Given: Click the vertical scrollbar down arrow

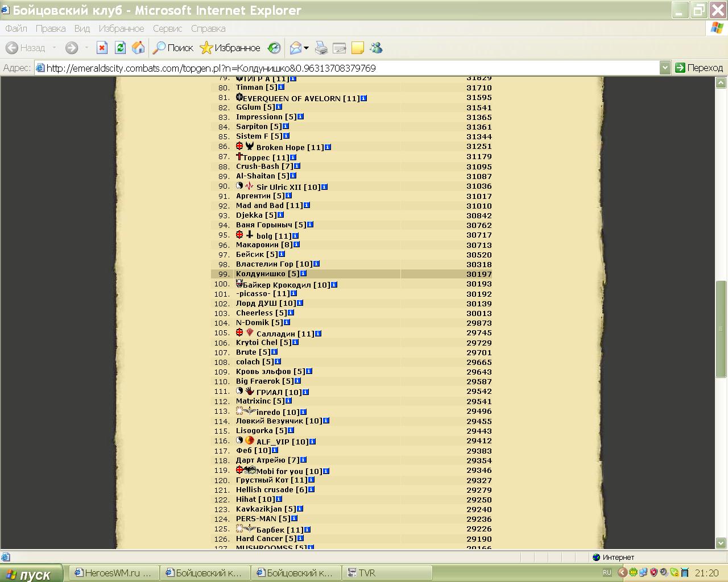Looking at the screenshot, I should coord(721,543).
